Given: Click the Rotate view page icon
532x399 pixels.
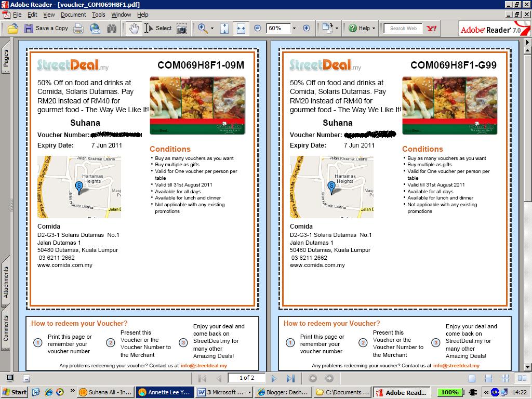Looking at the screenshot, I should (328, 28).
